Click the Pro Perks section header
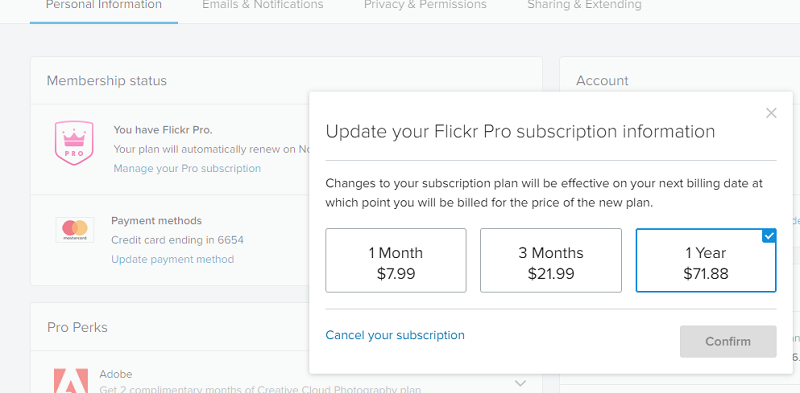This screenshot has height=393, width=800. [77, 327]
